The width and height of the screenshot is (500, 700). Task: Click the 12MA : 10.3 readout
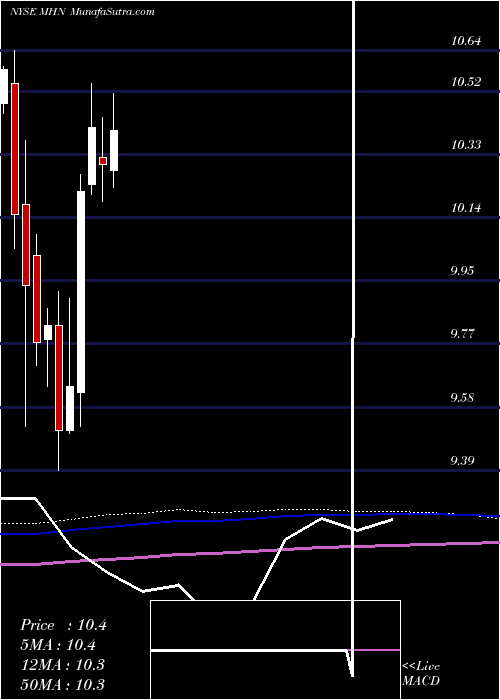(x=62, y=664)
